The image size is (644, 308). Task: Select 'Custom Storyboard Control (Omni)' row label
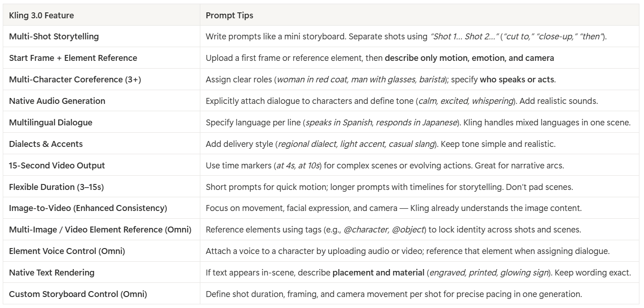(x=78, y=294)
